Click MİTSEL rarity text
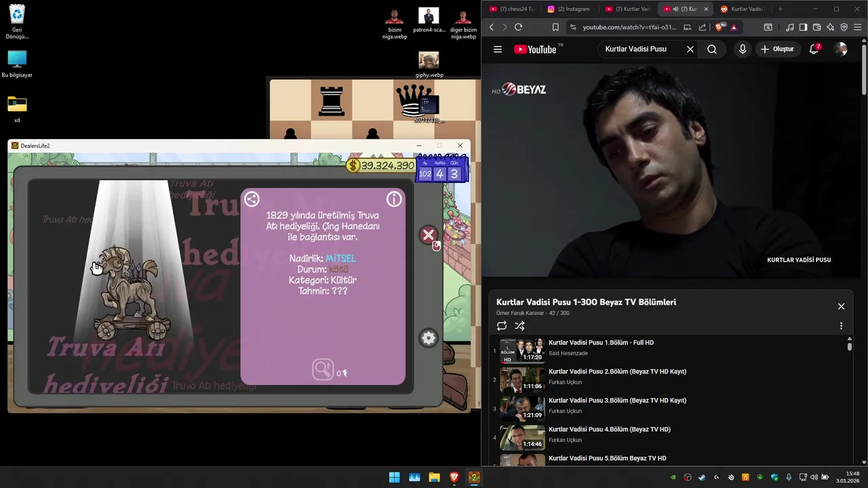Image resolution: width=868 pixels, height=488 pixels. coord(340,258)
